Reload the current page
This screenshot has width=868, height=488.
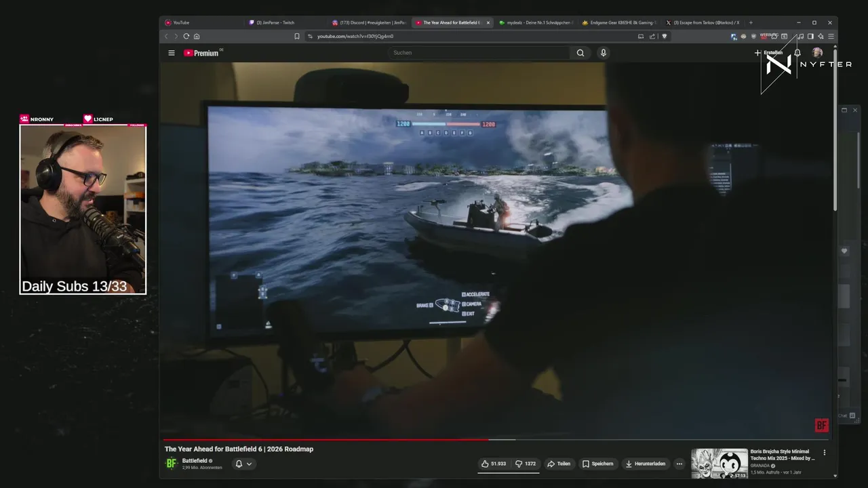tap(186, 37)
